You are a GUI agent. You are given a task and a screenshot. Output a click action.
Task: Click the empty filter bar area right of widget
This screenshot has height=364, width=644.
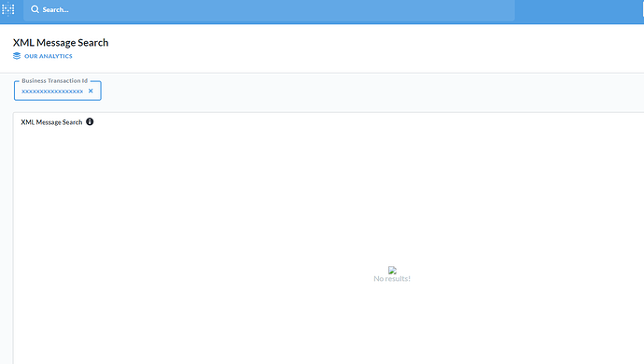[x=370, y=91]
